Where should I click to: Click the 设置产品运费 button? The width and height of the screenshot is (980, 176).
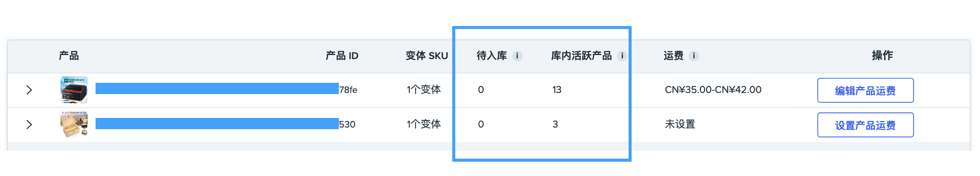[865, 125]
